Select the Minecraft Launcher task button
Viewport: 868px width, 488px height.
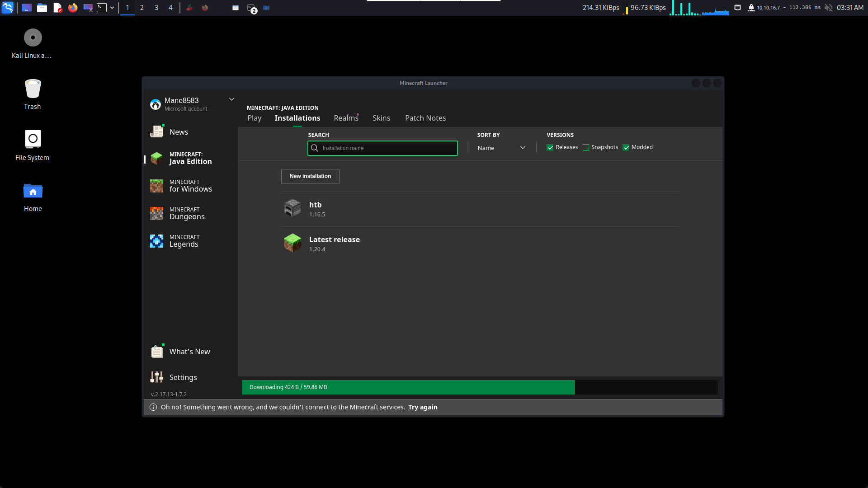point(236,8)
